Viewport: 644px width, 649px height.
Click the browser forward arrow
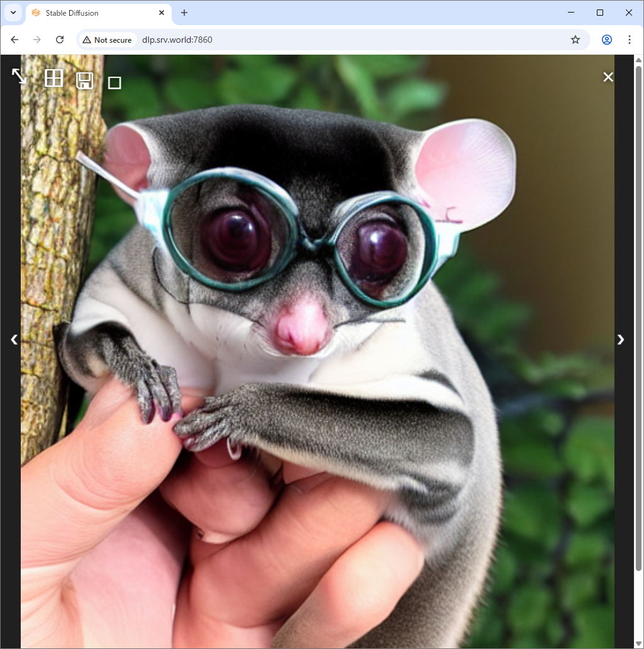pyautogui.click(x=37, y=40)
